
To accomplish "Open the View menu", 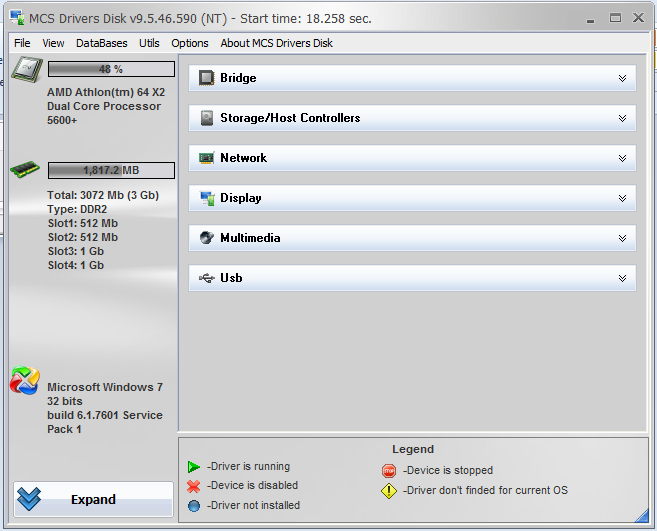I will coord(53,43).
